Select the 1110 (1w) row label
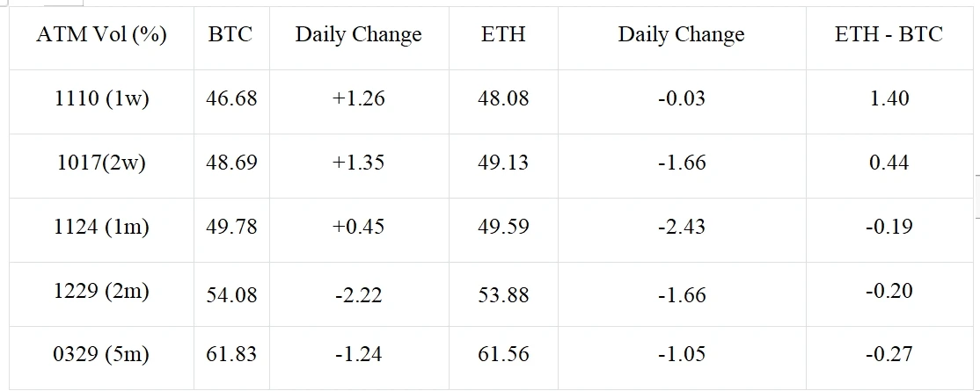The width and height of the screenshot is (980, 391). point(102,98)
